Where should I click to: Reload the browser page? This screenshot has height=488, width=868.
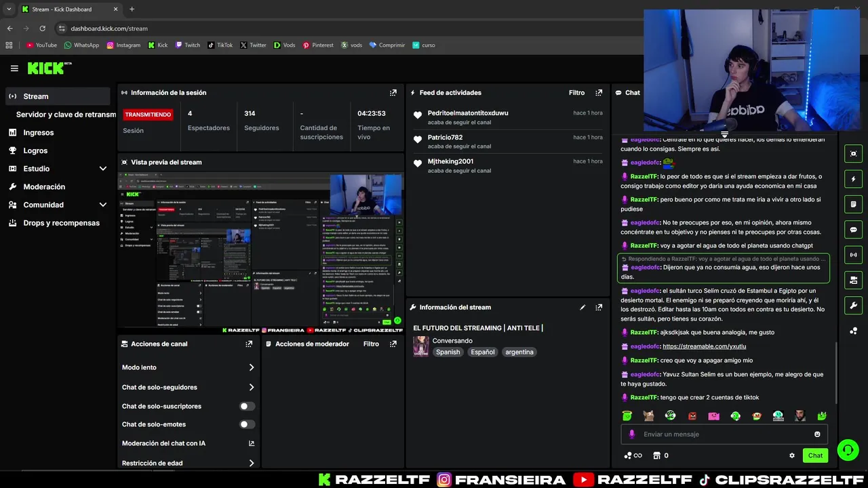[42, 28]
